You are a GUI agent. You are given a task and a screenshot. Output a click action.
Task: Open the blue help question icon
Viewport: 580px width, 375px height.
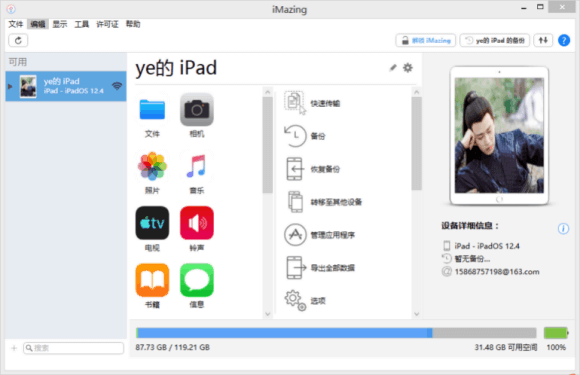[x=564, y=40]
